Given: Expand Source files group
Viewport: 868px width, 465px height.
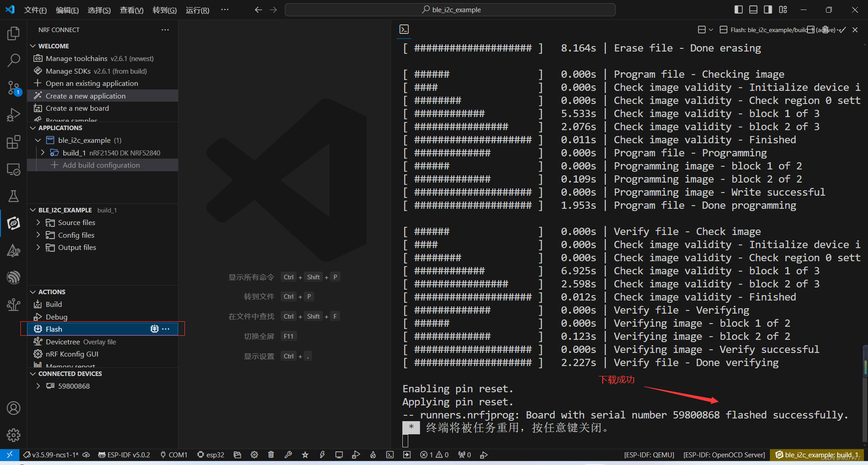Looking at the screenshot, I should [38, 222].
